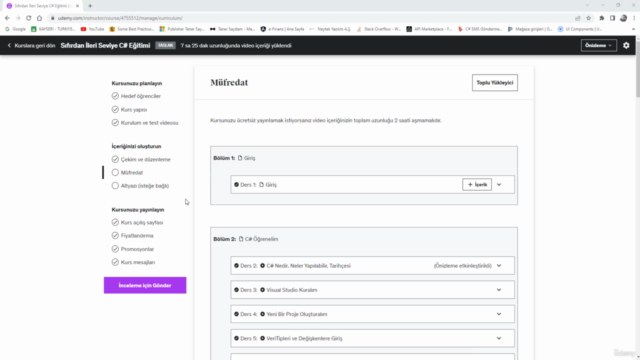Open Ders 2 C# Nedir lesson title
This screenshot has height=360, width=640.
coord(309,266)
